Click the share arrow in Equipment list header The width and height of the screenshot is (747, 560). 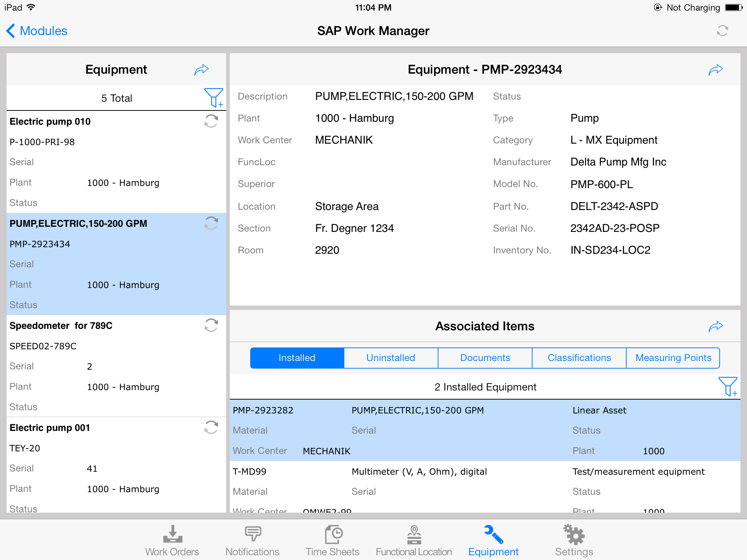point(201,69)
